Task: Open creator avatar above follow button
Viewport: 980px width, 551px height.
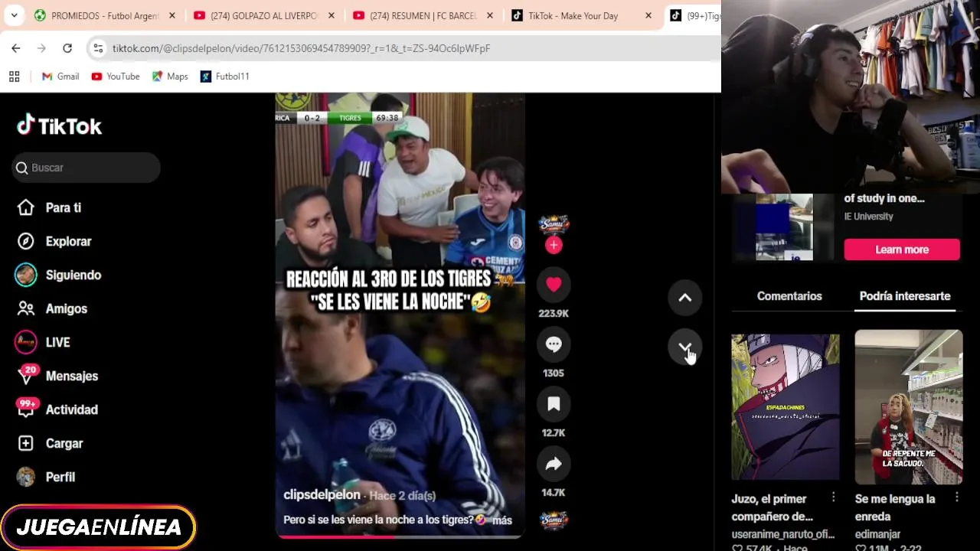Action: coord(554,224)
